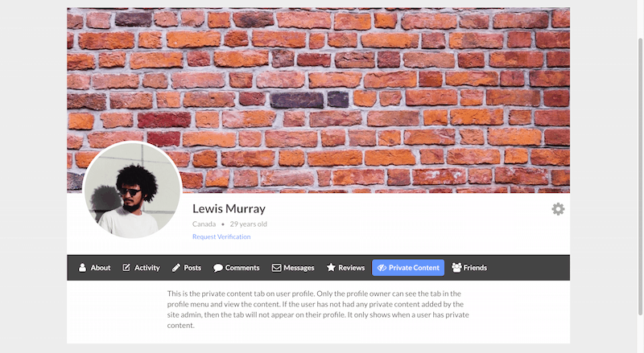
Task: Go to the Posts tab
Action: tap(187, 268)
